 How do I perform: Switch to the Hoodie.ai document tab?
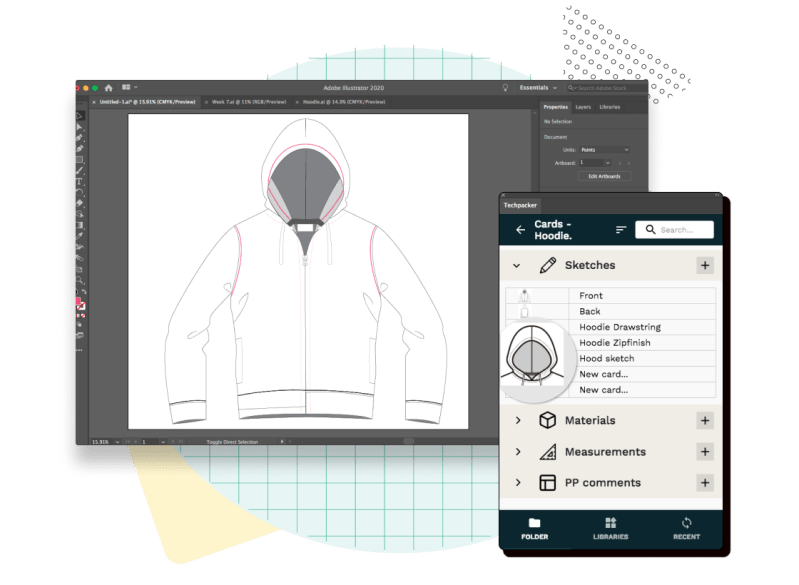[x=344, y=102]
